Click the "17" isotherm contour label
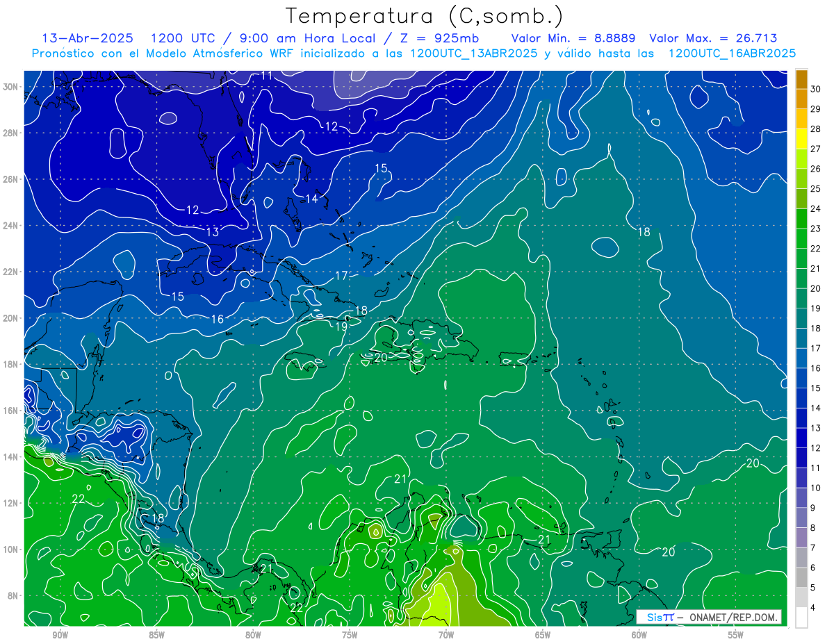Screen dimensions: 834x644 click(341, 276)
